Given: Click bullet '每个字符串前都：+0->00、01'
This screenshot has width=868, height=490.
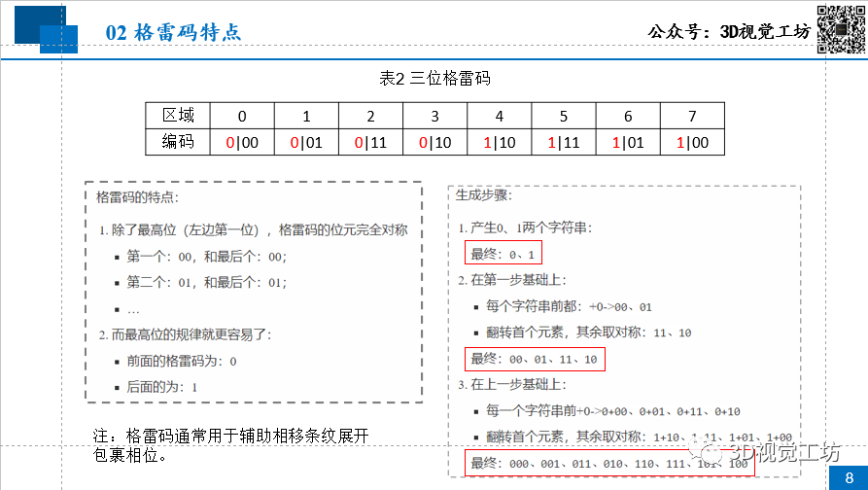Looking at the screenshot, I should coord(569,306).
